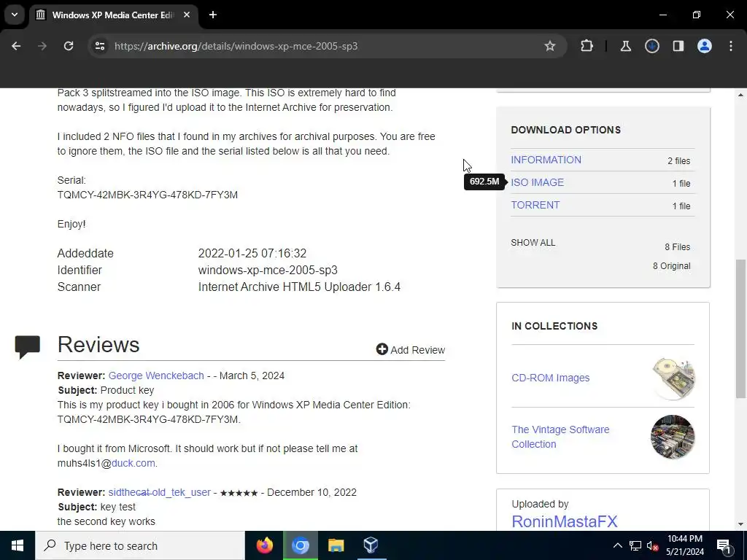The image size is (747, 560).
Task: Click the serial key text under Serial
Action: pos(147,195)
